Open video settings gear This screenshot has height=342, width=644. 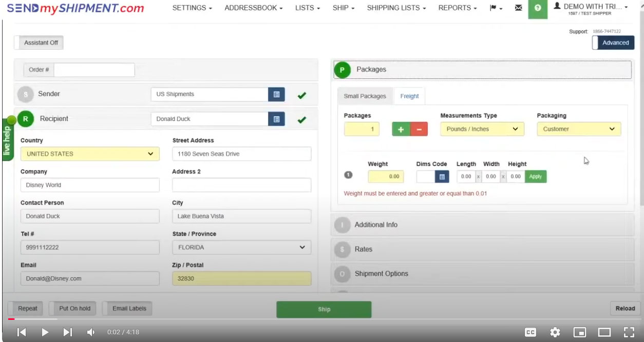coord(555,332)
